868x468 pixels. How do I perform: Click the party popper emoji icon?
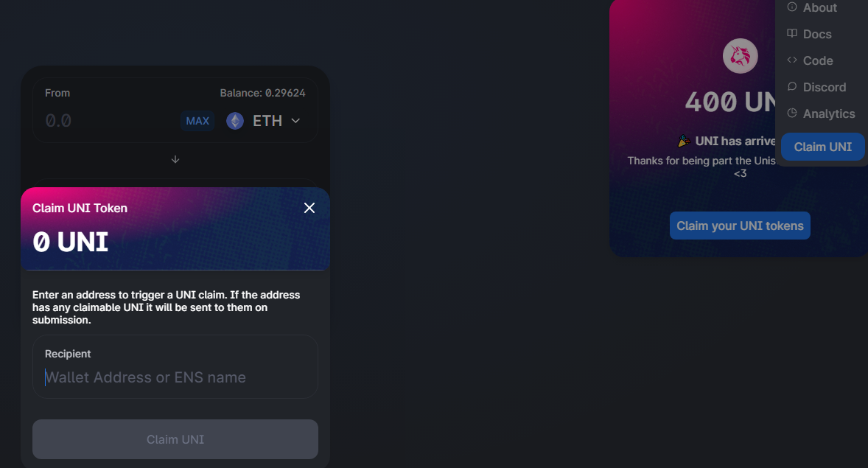[684, 142]
